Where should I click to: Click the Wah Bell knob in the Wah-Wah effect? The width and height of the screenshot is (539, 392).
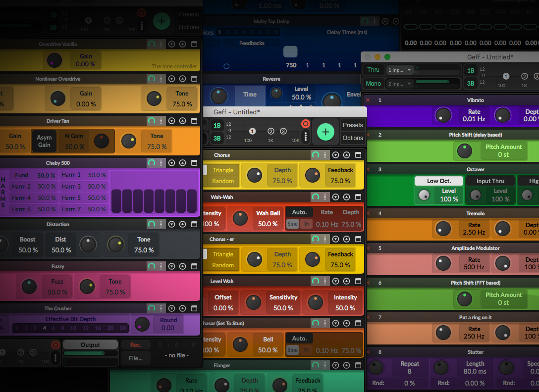coord(240,218)
